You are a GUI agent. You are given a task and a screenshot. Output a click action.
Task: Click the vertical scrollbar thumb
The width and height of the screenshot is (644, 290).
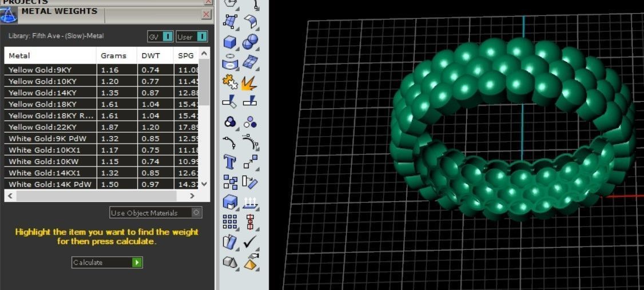(205, 82)
